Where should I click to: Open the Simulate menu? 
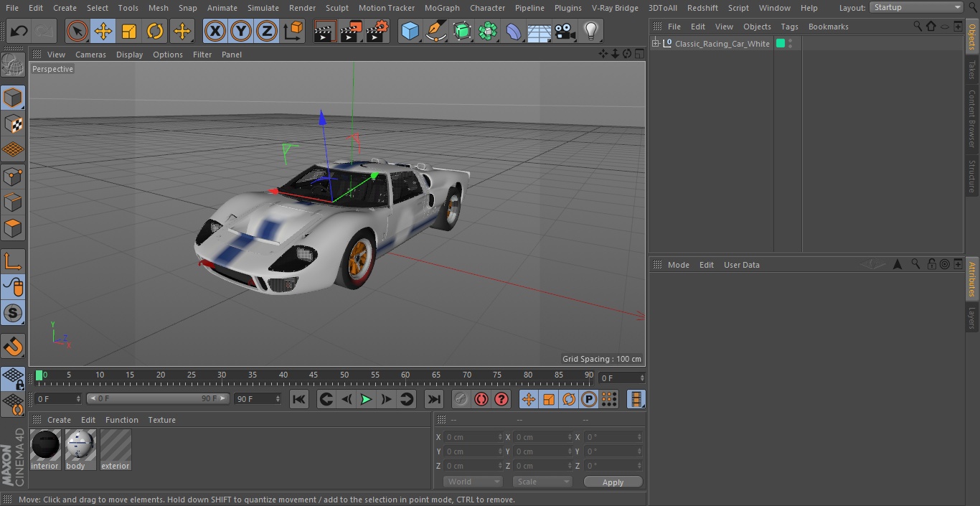(x=263, y=8)
